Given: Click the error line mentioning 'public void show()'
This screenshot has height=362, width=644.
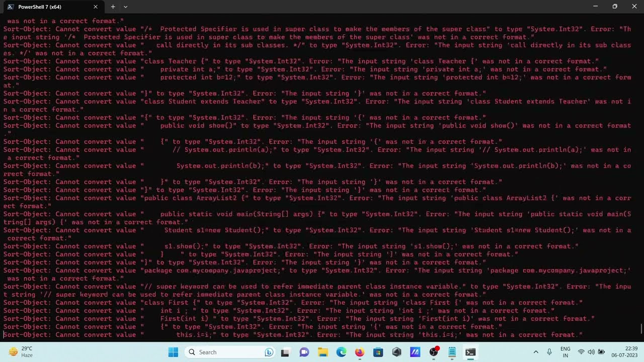Looking at the screenshot, I should [317, 130].
